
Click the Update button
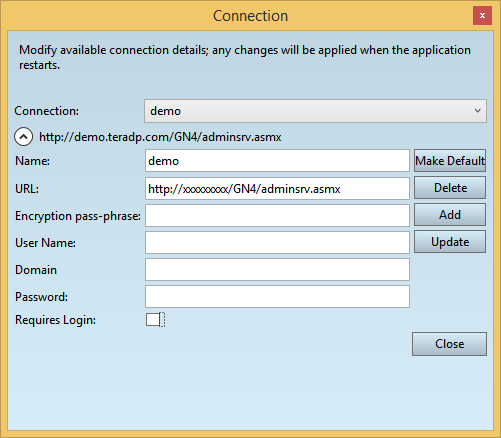[450, 242]
